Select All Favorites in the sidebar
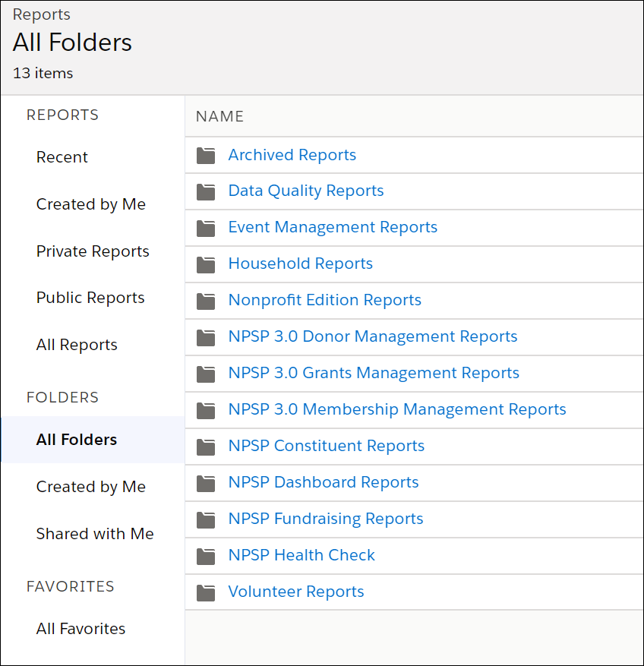The width and height of the screenshot is (644, 666). pyautogui.click(x=80, y=629)
